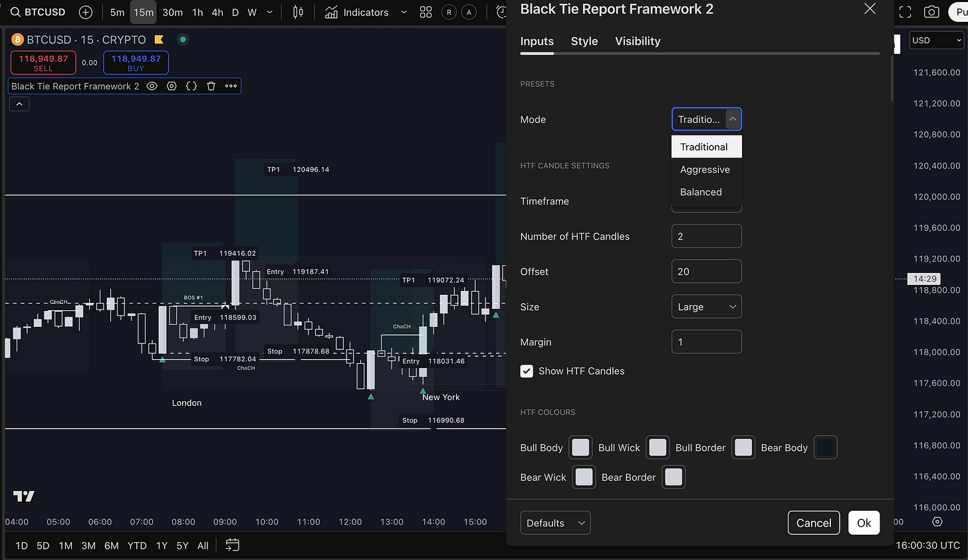Select the W weekly timeframe
Viewport: 968px width, 560px height.
pos(252,12)
